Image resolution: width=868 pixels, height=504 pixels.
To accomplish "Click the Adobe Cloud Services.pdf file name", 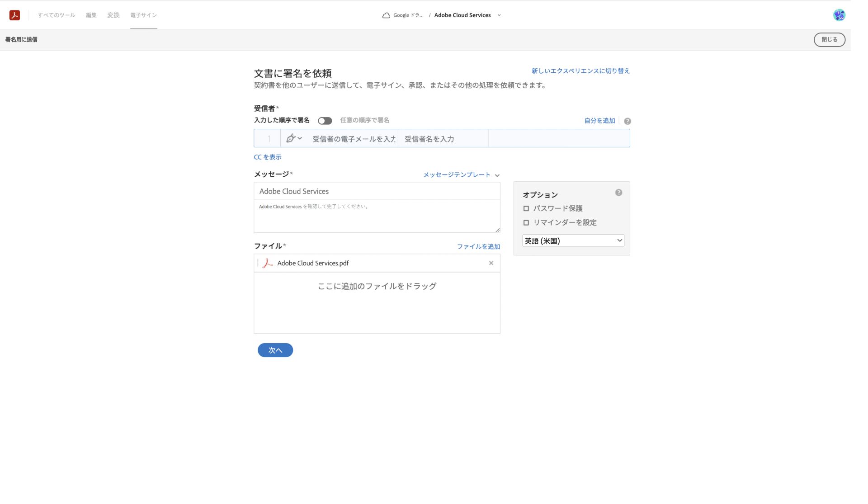I will click(x=313, y=263).
